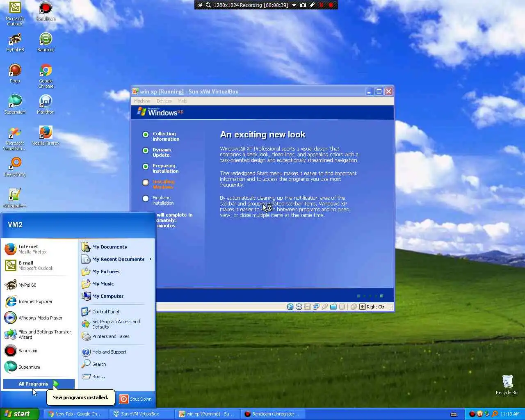Click the Windows start button

point(19,414)
